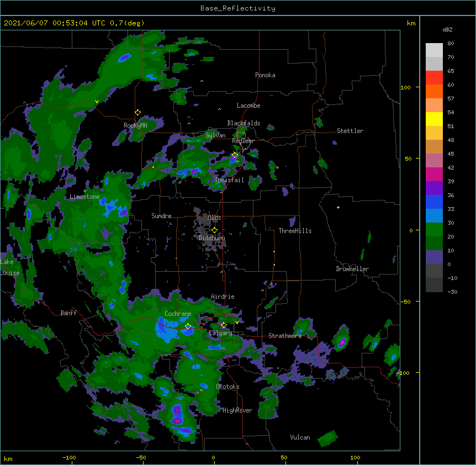The image size is (476, 465).
Task: Pick the purple 10 dBZ legend swatch
Action: (x=434, y=257)
